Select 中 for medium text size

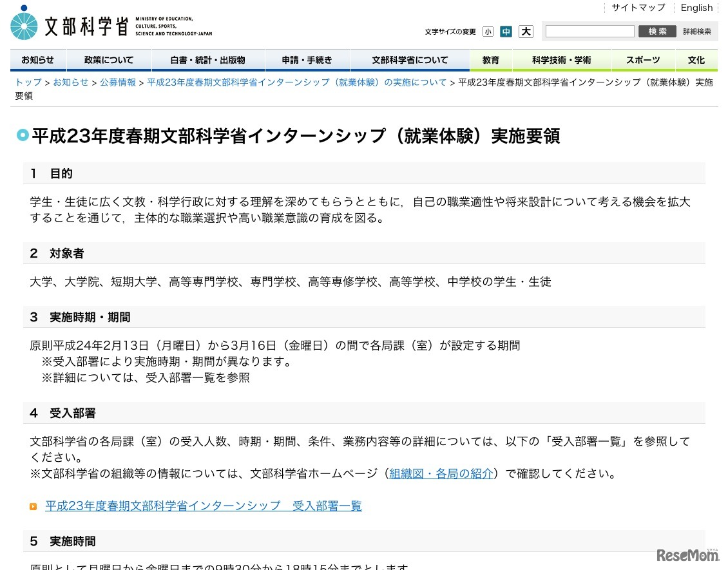506,31
